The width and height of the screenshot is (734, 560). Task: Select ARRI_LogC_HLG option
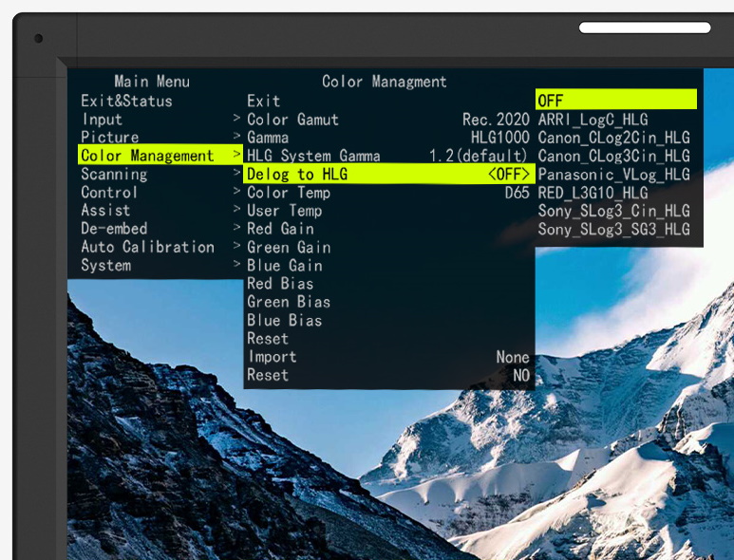593,120
